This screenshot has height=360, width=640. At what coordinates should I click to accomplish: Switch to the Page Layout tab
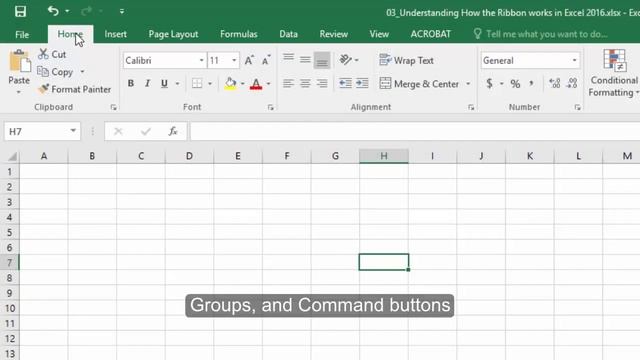(173, 34)
